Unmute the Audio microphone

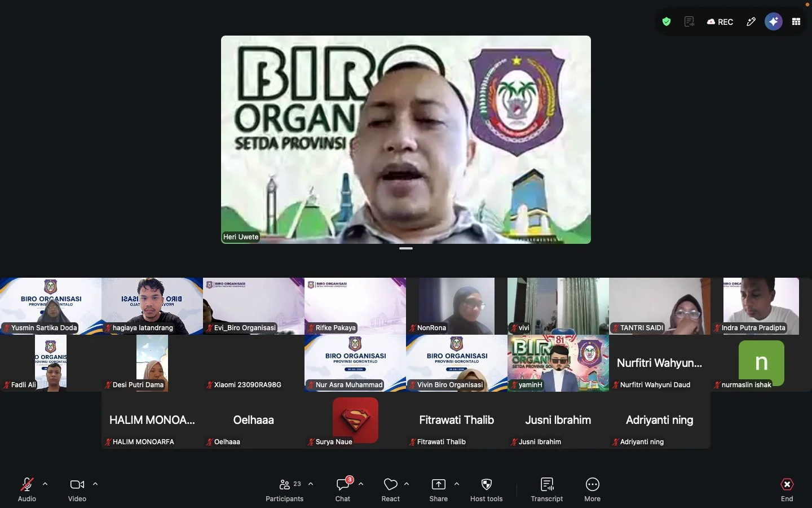(27, 490)
